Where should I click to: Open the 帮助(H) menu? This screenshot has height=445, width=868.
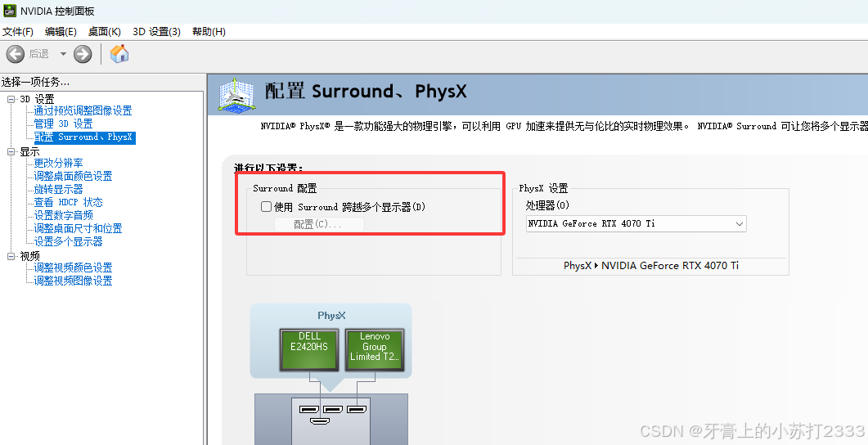(x=209, y=32)
